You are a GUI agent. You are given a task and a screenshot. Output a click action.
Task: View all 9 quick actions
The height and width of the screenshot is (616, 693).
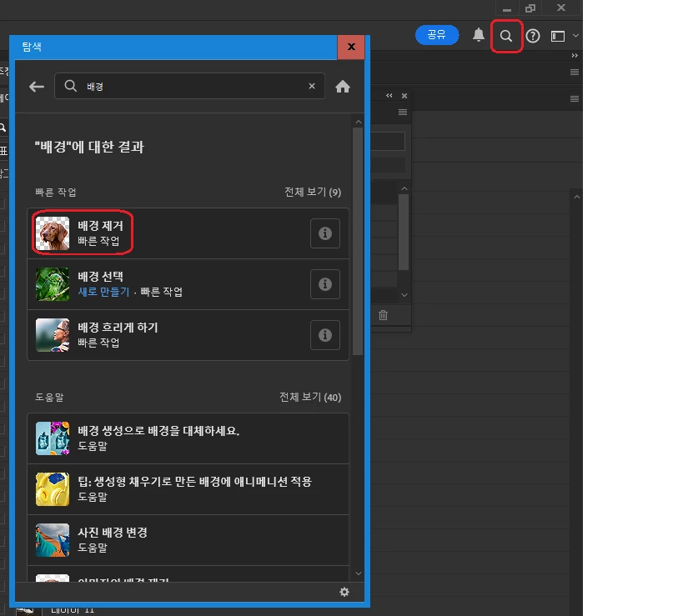coord(313,193)
